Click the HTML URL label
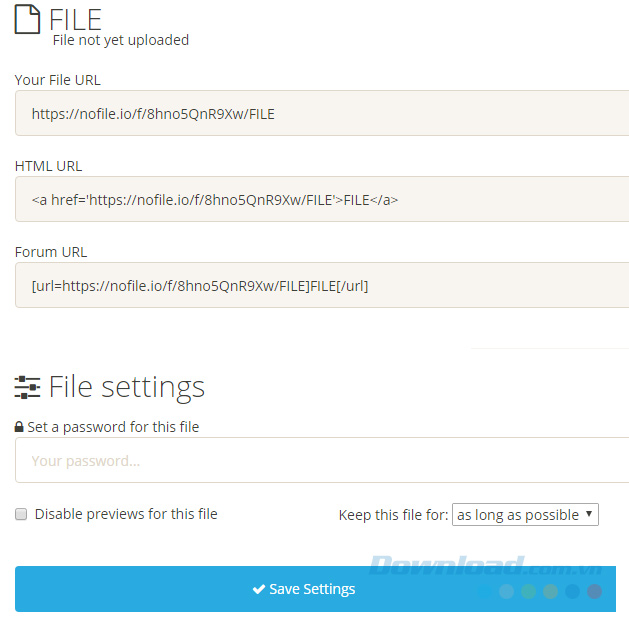629x622 pixels. [x=48, y=166]
